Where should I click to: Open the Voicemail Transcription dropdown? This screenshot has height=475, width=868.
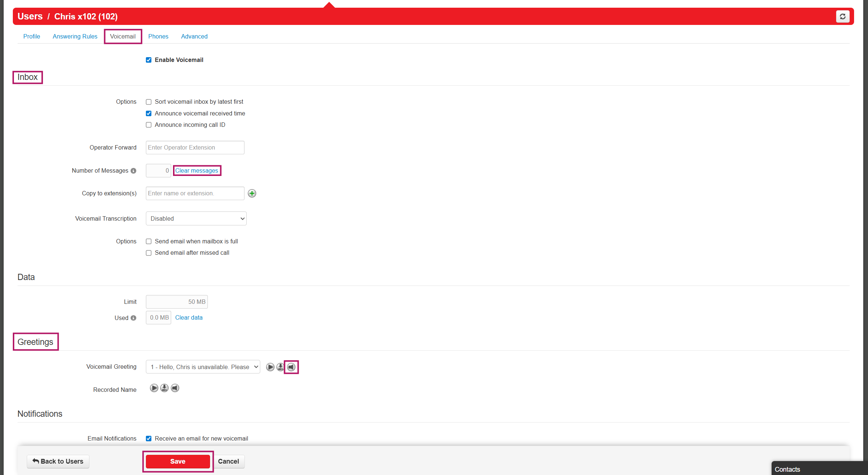click(x=196, y=219)
